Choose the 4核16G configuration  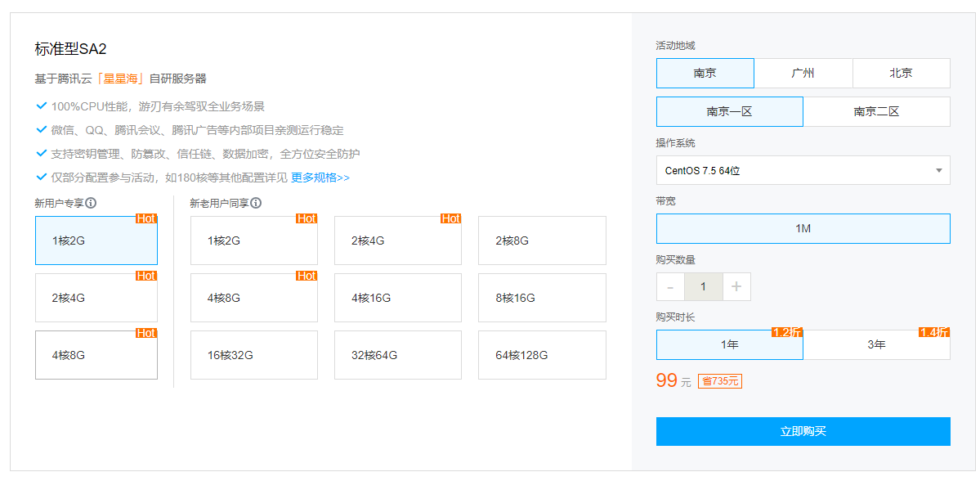397,298
